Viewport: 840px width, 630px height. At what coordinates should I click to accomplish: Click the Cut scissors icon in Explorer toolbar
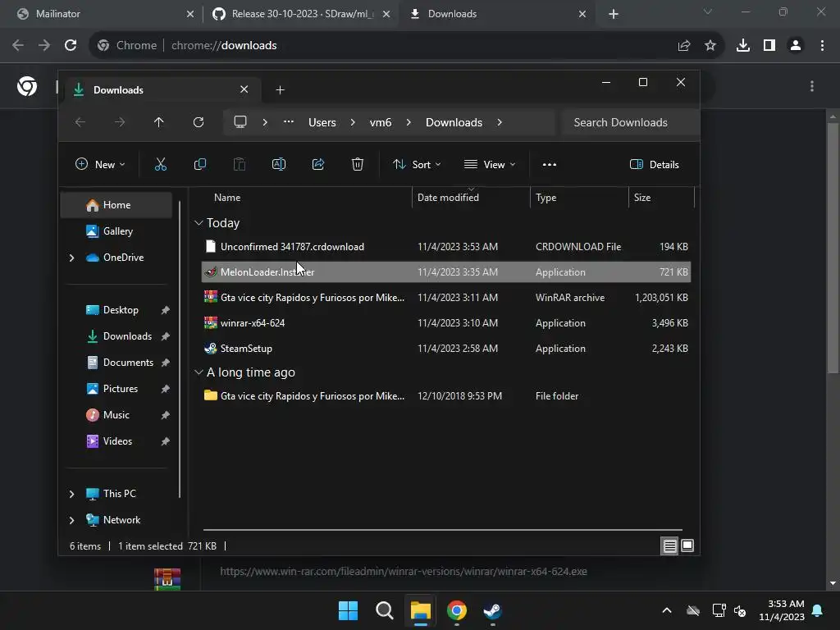click(160, 164)
